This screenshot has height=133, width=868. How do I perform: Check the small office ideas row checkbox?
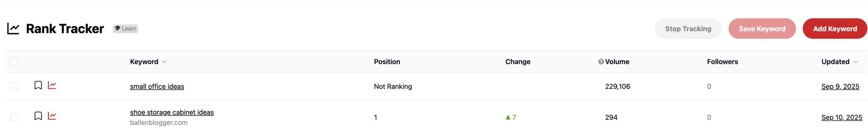pyautogui.click(x=14, y=86)
